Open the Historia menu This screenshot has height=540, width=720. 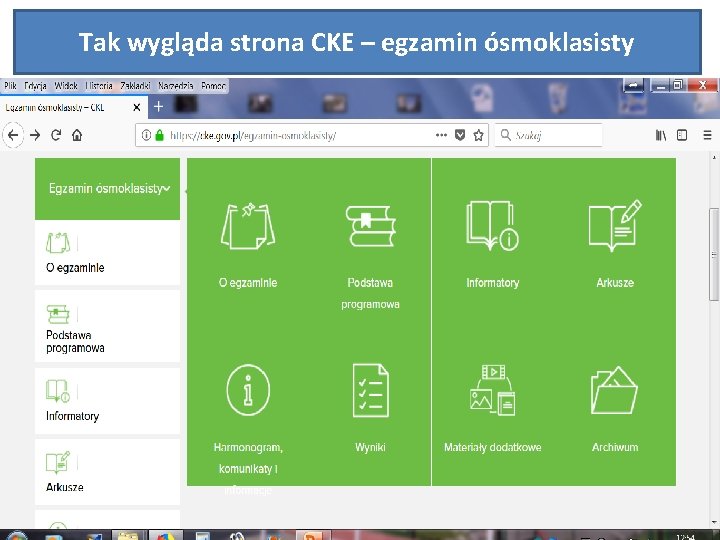[99, 85]
